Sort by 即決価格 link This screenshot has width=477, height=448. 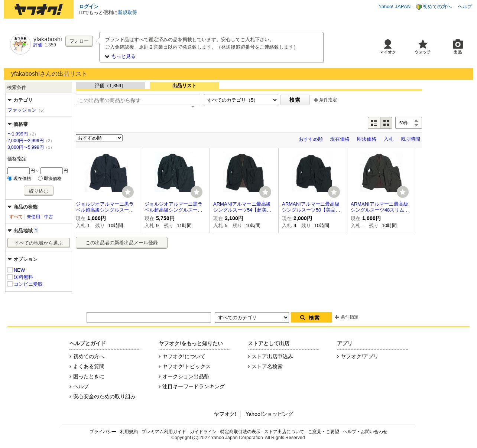click(367, 139)
